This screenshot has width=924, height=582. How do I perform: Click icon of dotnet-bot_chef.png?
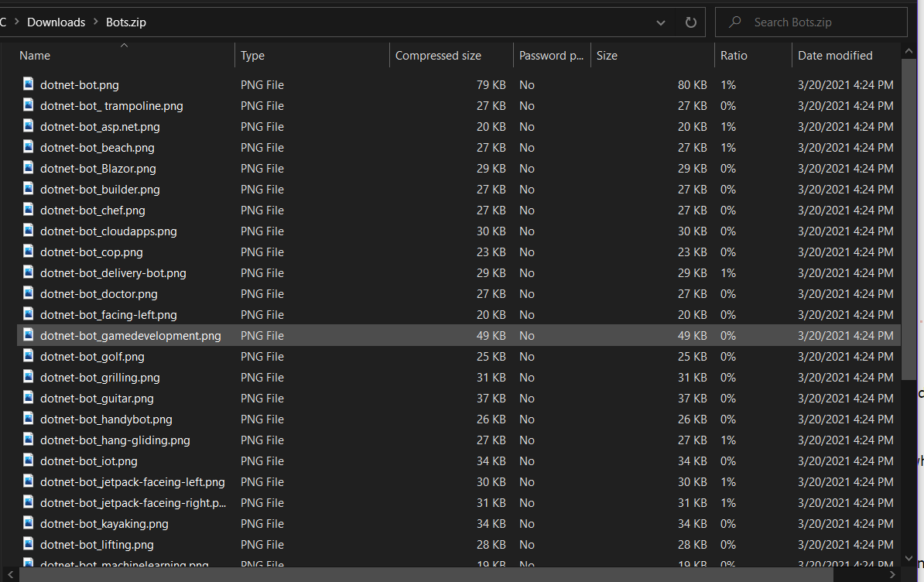[29, 209]
